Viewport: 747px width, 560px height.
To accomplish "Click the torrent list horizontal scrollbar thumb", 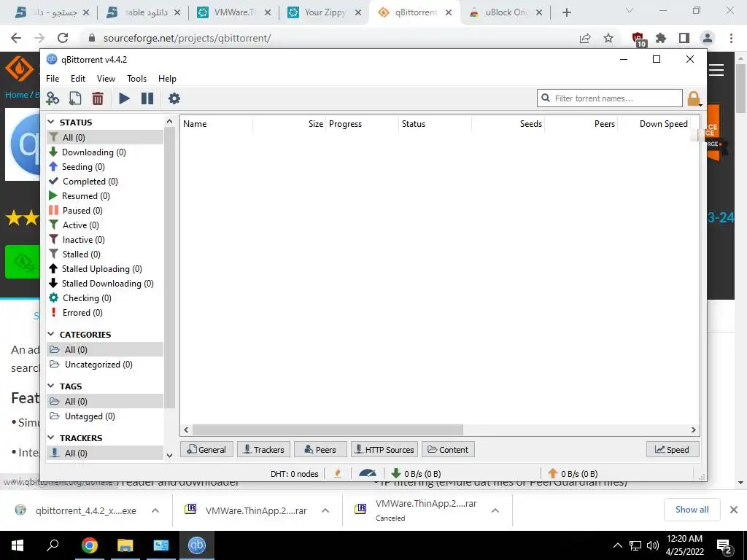I will click(x=328, y=429).
